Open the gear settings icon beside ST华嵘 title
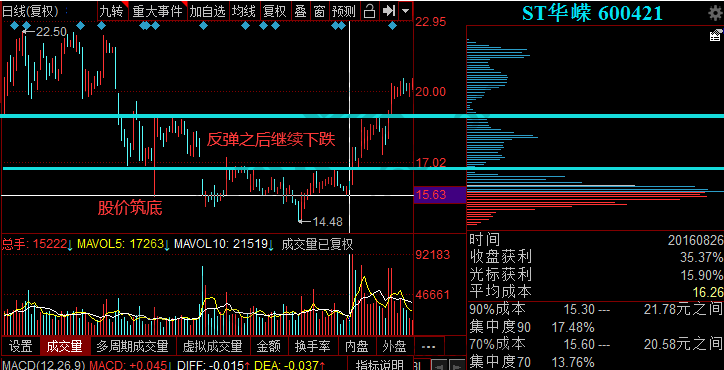This screenshot has width=724, height=370. (x=715, y=13)
